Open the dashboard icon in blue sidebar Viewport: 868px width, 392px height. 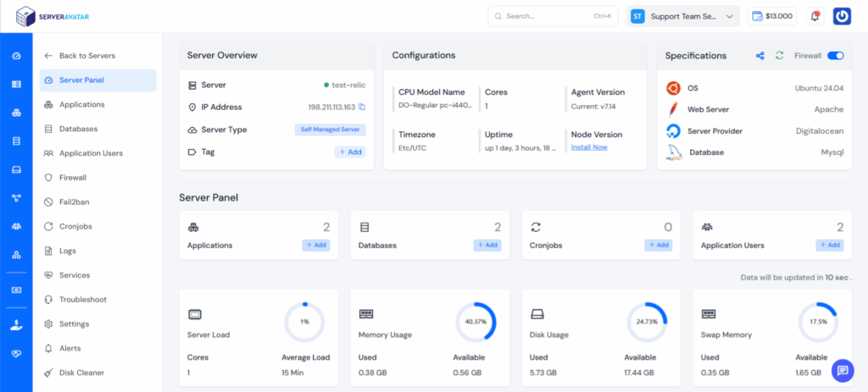(16, 56)
